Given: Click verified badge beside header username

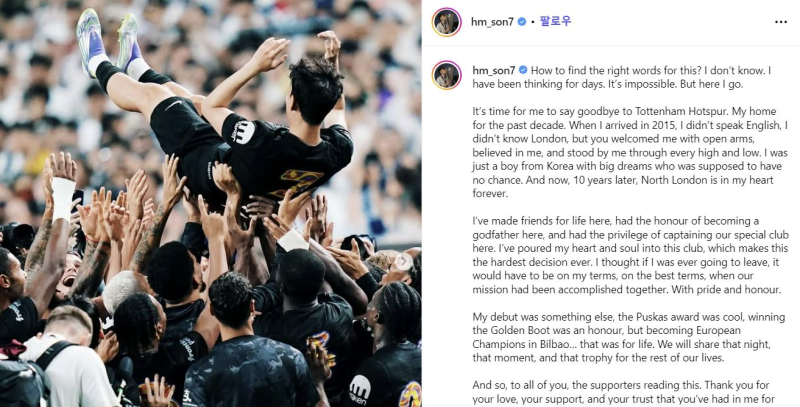Looking at the screenshot, I should 522,22.
